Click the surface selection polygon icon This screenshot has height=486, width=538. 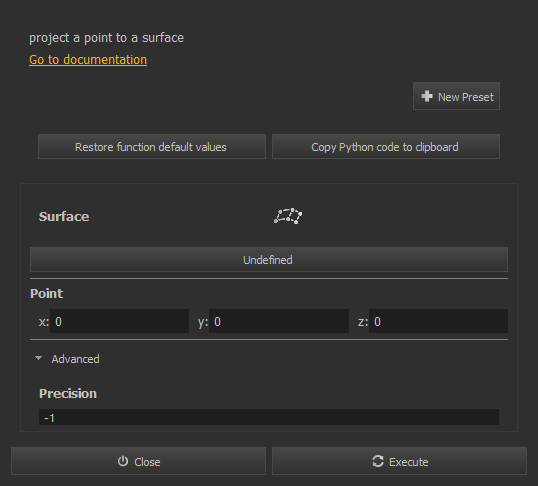pos(288,216)
